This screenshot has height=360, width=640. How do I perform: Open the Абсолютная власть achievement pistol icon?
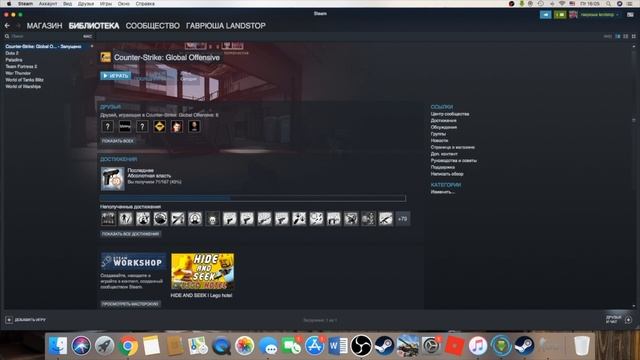point(113,178)
